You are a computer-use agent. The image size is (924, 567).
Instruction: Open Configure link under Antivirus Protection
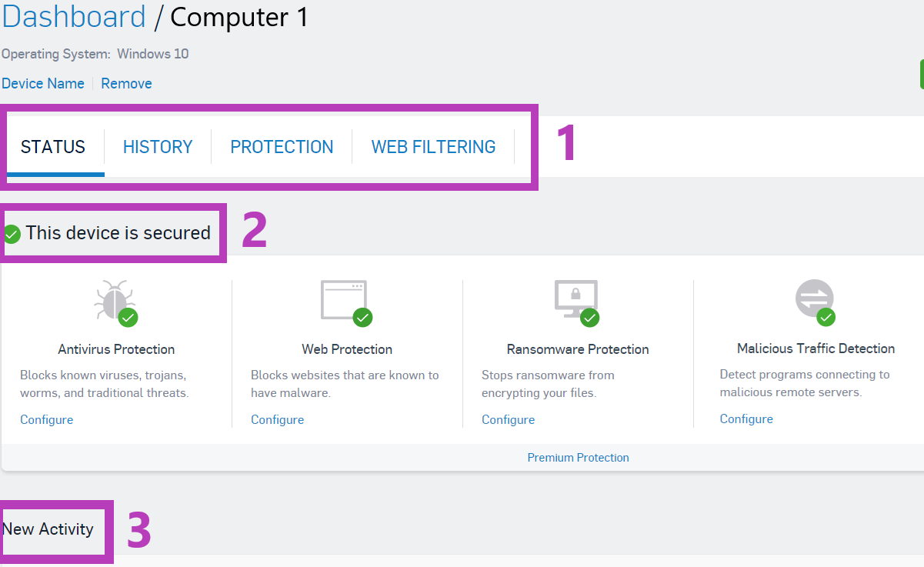(47, 419)
